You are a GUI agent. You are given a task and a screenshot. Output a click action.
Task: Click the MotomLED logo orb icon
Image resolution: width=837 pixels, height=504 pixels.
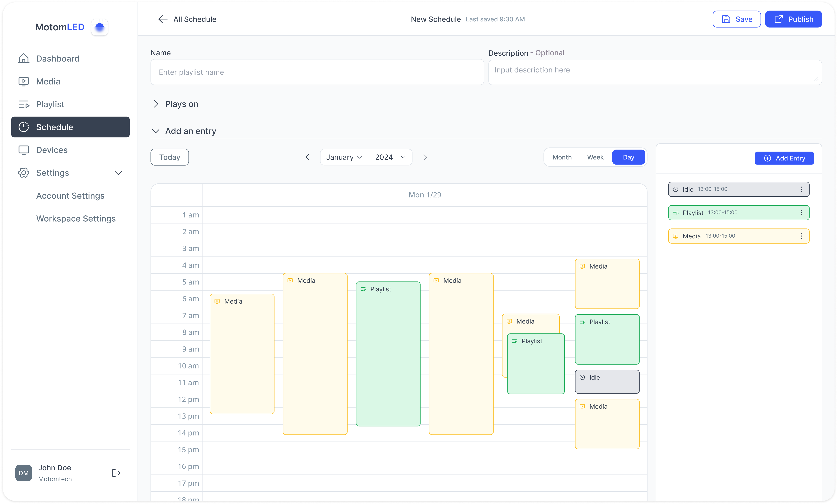(100, 27)
